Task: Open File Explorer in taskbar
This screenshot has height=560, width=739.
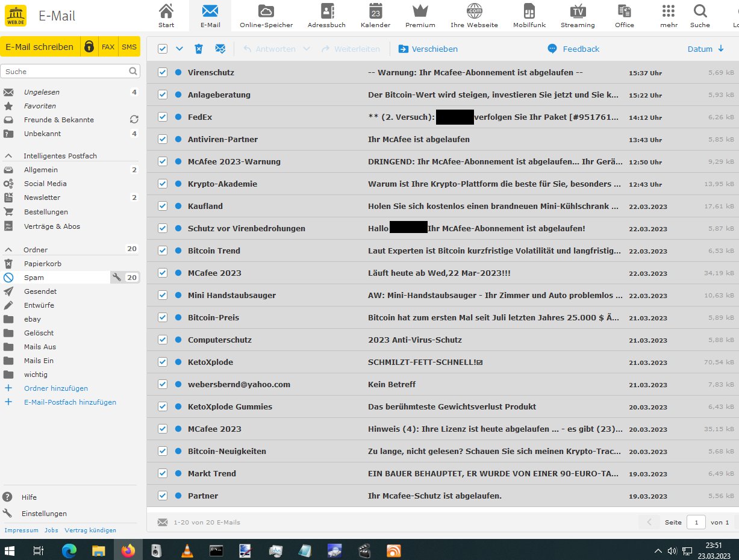Action: click(x=99, y=550)
